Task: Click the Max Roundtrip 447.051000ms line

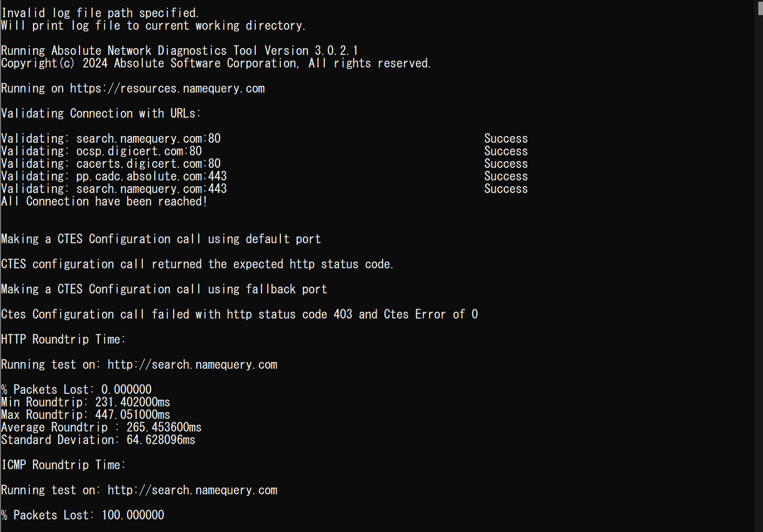Action: click(x=85, y=415)
